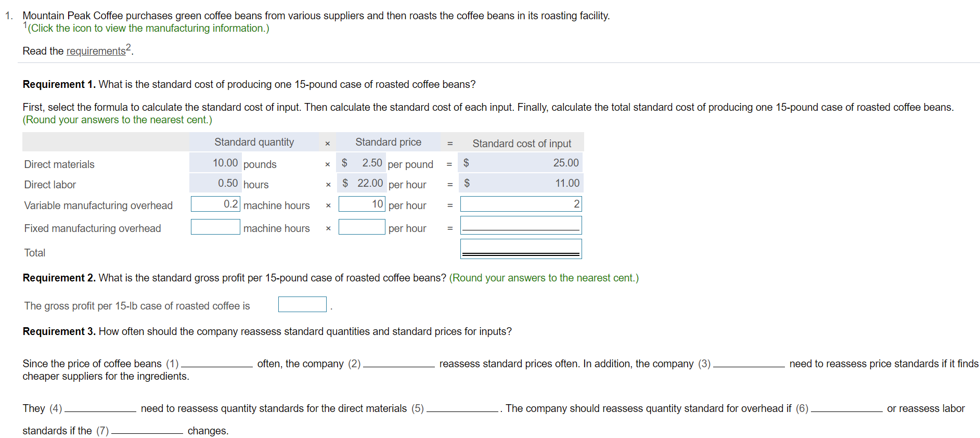Select the gross profit per case input box
The width and height of the screenshot is (980, 438).
tap(302, 304)
